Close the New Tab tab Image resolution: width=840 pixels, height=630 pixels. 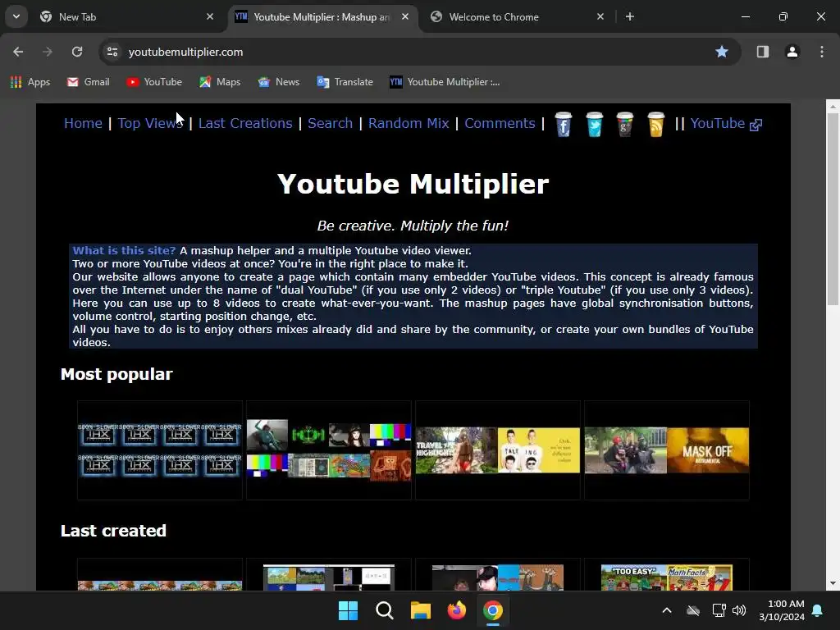pos(210,16)
